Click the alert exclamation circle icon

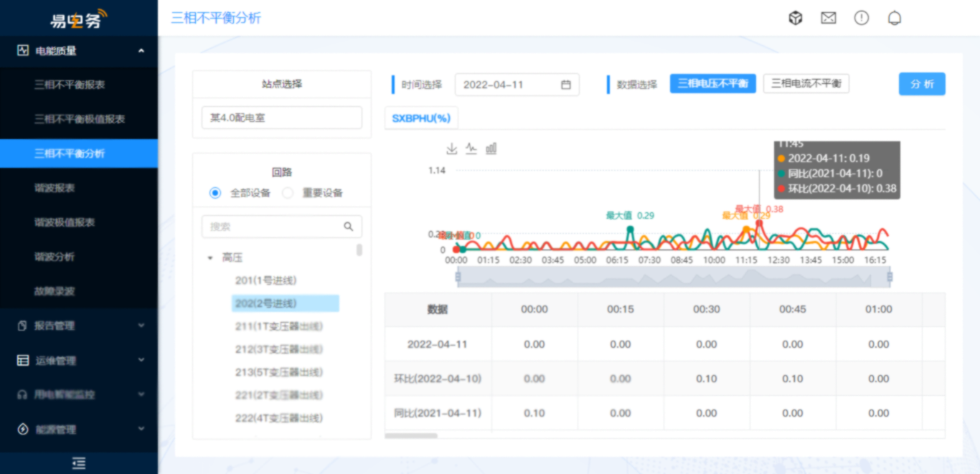(862, 18)
